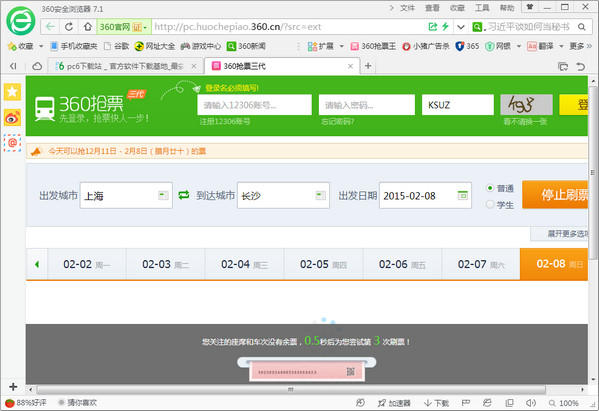This screenshot has height=411, width=599.
Task: Open the address bar history dropdown
Action: tap(461, 27)
